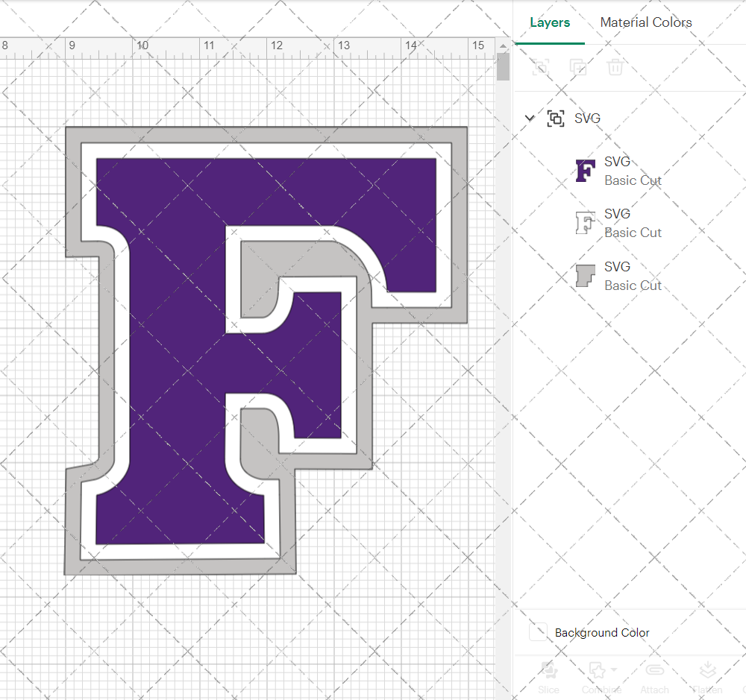Image resolution: width=746 pixels, height=700 pixels.
Task: Open the Material Colors tab
Action: tap(645, 22)
